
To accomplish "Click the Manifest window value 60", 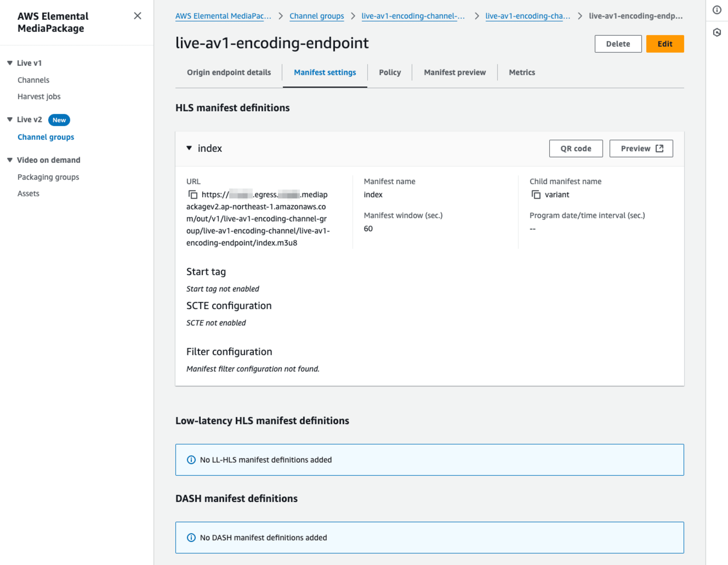I will click(368, 229).
